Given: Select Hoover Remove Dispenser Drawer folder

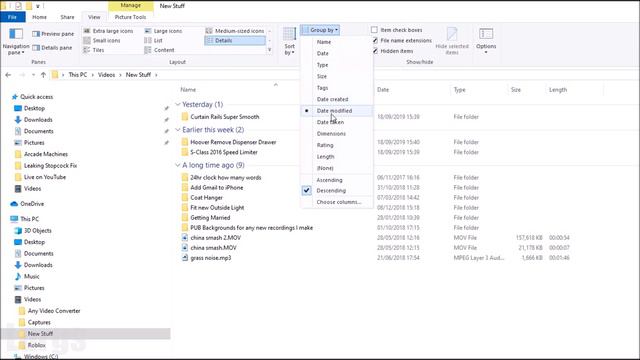Looking at the screenshot, I should (x=229, y=142).
